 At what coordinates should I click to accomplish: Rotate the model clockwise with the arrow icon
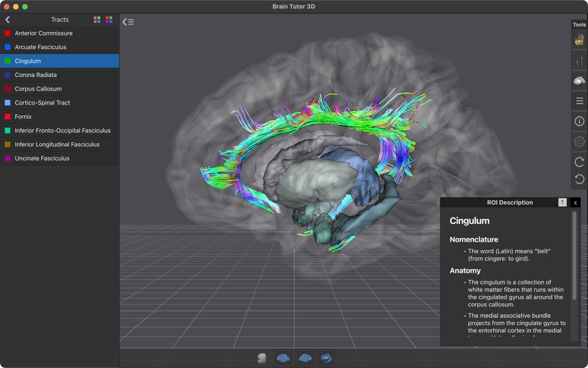579,162
